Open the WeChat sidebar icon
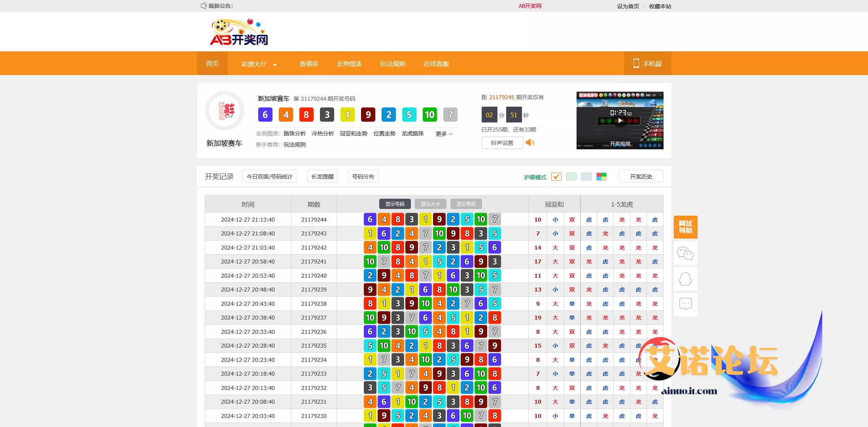 [685, 253]
